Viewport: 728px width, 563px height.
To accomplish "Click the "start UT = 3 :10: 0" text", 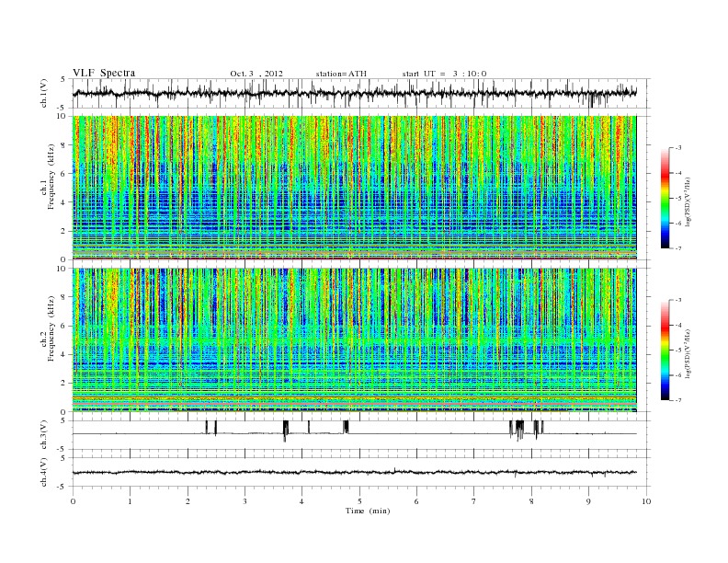I will click(x=444, y=74).
